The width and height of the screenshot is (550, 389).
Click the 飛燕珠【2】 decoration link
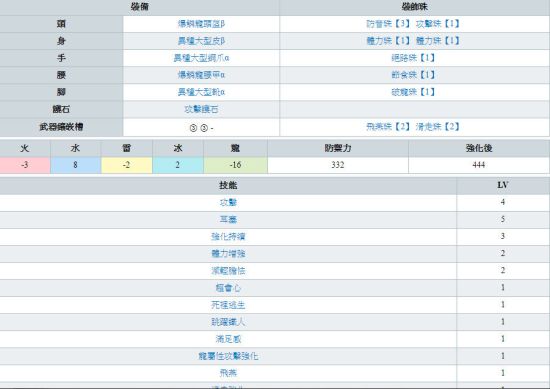coord(388,127)
